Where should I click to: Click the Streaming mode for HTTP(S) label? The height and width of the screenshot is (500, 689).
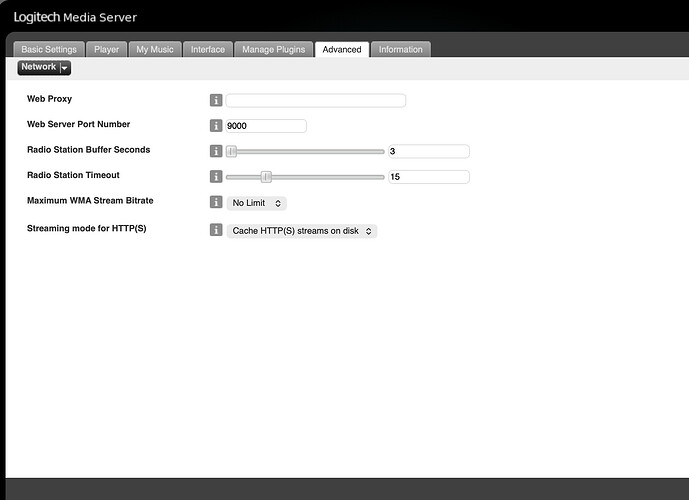[87, 228]
